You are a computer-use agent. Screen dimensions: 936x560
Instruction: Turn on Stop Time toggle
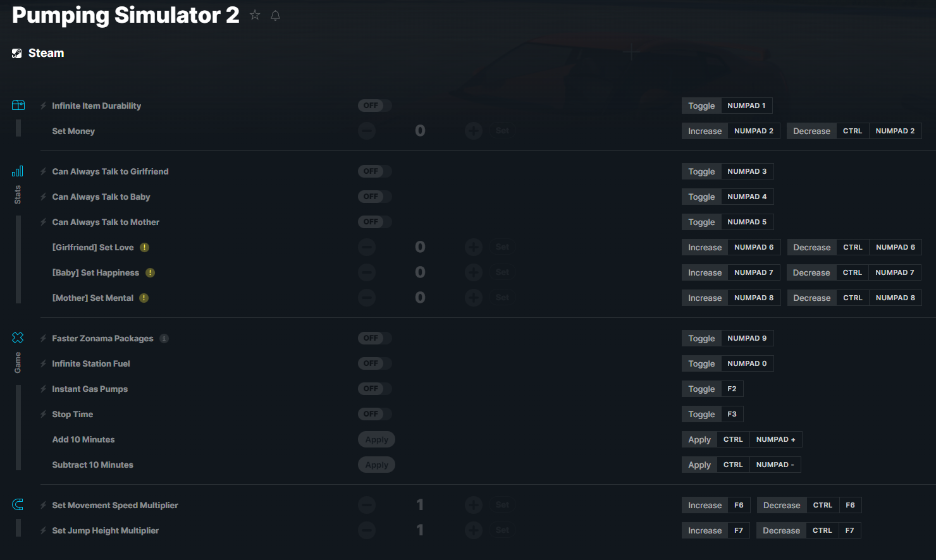click(375, 414)
